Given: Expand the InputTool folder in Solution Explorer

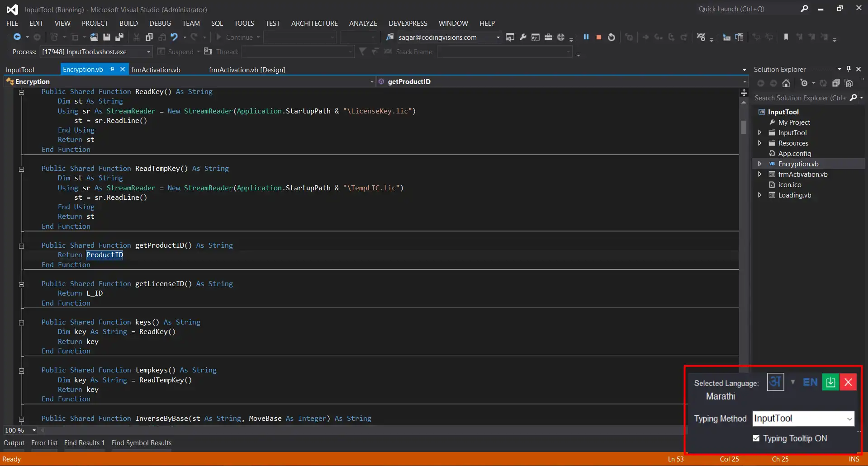Looking at the screenshot, I should point(760,132).
